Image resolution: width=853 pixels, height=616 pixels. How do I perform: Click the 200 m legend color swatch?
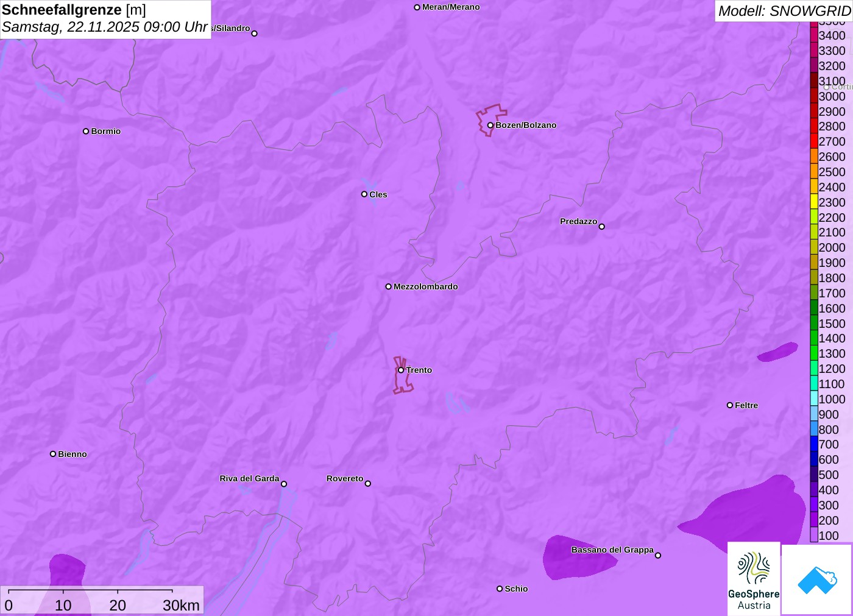click(814, 520)
